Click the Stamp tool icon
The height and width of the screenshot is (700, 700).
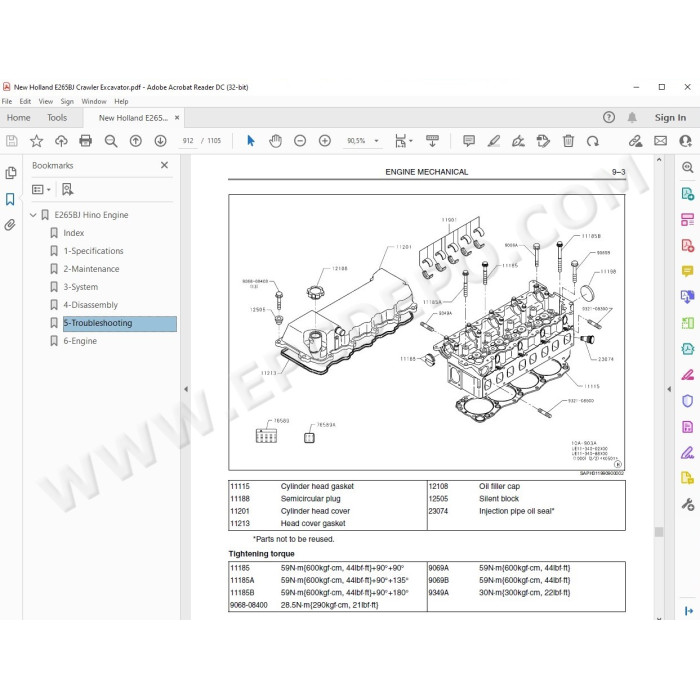click(543, 141)
